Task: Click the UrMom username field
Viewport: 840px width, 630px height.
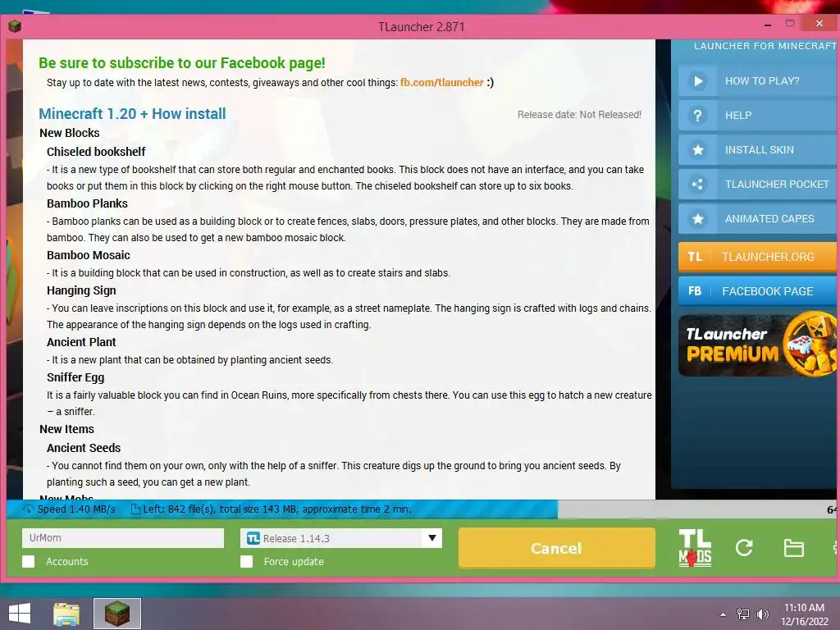Action: (123, 538)
